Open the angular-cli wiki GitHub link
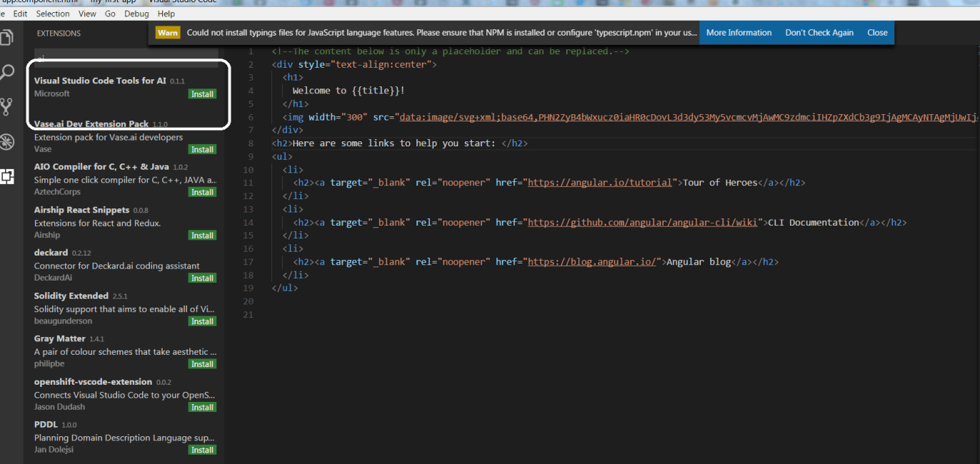The height and width of the screenshot is (464, 980). click(643, 223)
